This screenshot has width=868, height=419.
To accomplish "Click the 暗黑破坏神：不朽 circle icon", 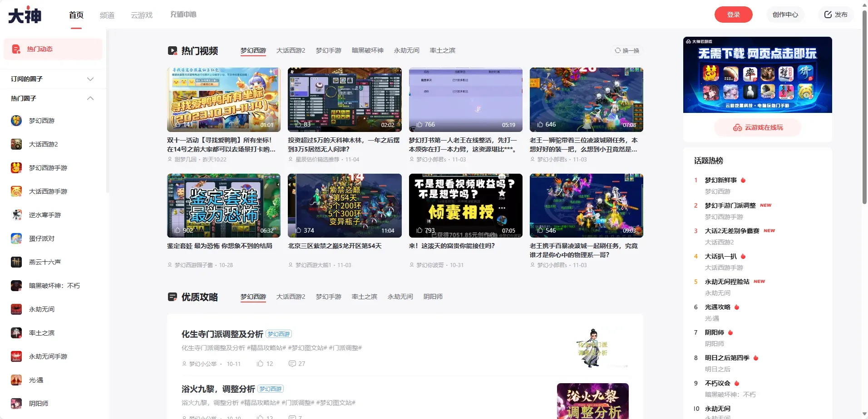I will click(16, 286).
